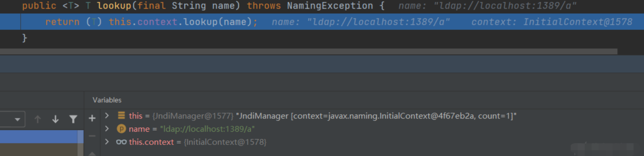Click the lookup method name in code
This screenshot has height=156, width=644.
click(114, 6)
